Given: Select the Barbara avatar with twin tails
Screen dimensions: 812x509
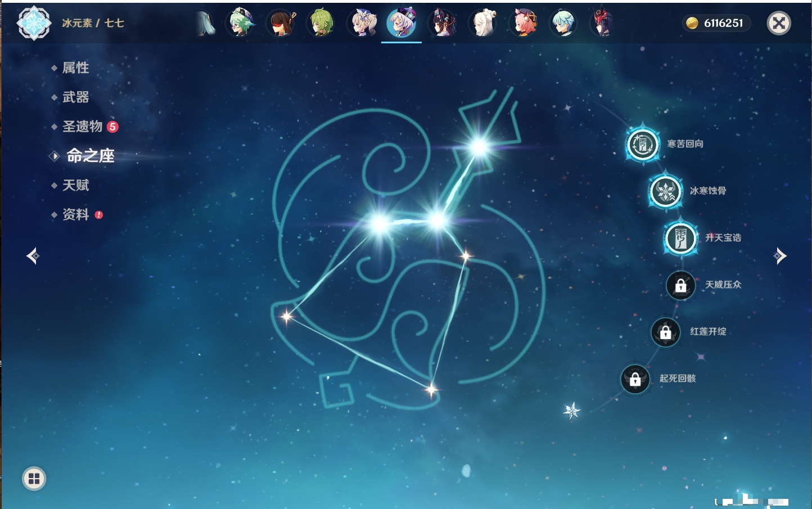Looking at the screenshot, I should [363, 24].
